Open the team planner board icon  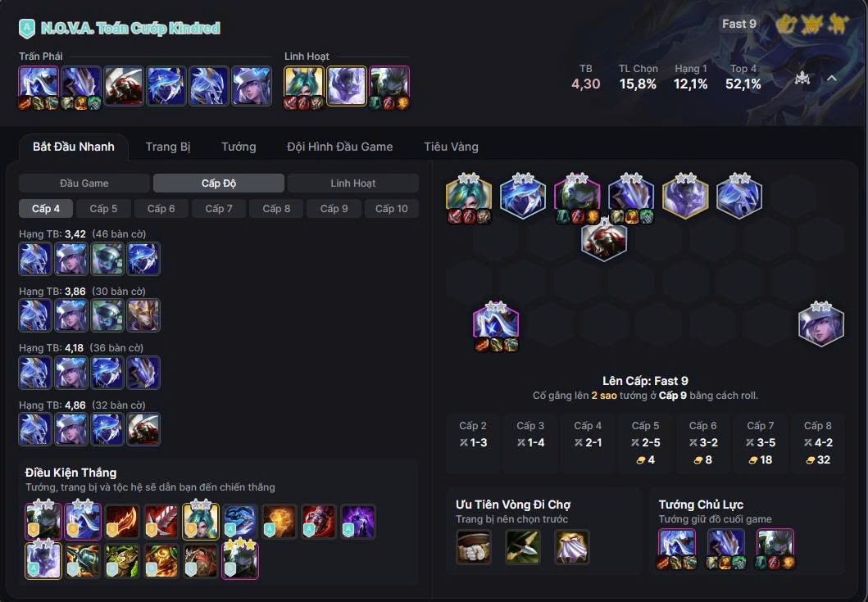click(x=802, y=79)
